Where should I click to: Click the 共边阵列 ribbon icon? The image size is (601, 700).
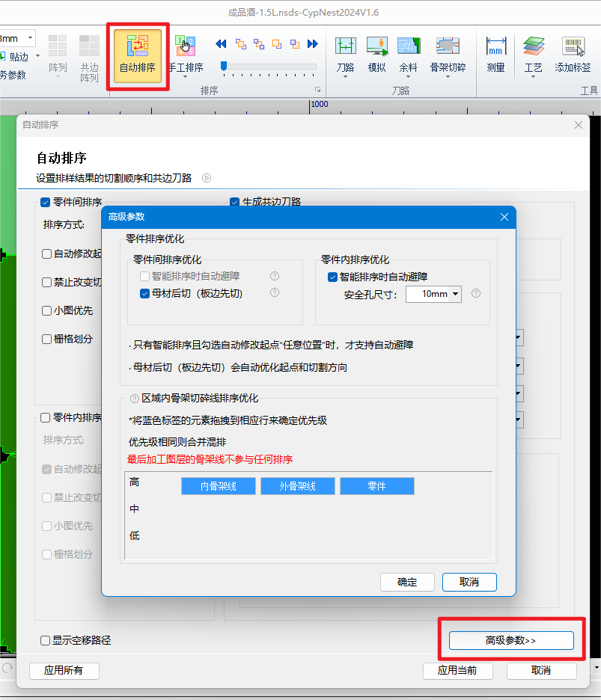pyautogui.click(x=89, y=58)
